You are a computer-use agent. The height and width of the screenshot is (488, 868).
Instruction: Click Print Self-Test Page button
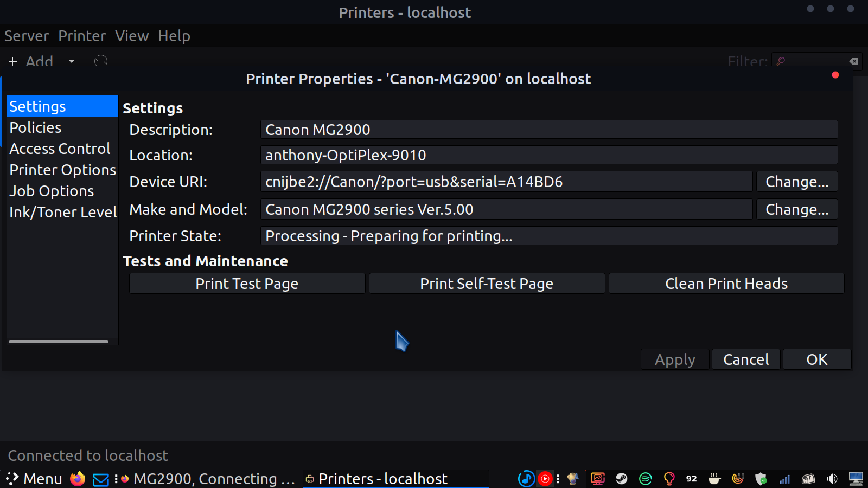pos(487,284)
